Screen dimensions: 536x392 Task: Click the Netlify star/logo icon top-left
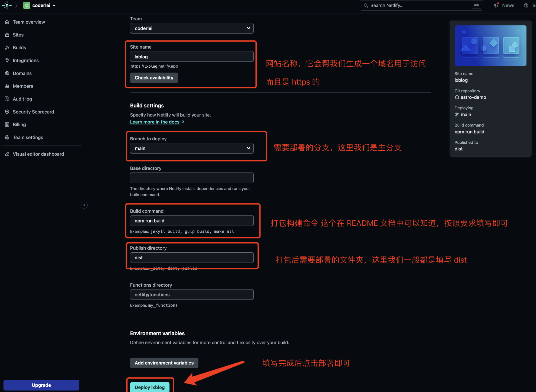click(7, 5)
